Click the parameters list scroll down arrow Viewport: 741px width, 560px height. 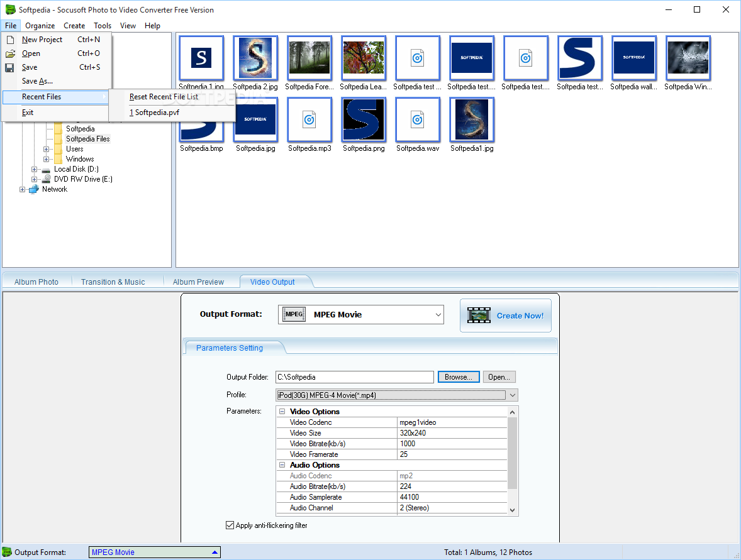point(512,510)
